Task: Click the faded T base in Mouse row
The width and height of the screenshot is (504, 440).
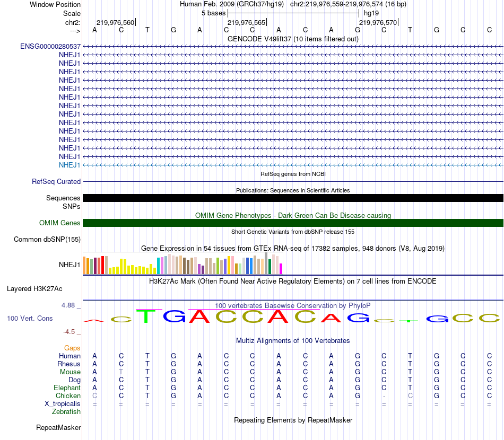Action: 121,372
